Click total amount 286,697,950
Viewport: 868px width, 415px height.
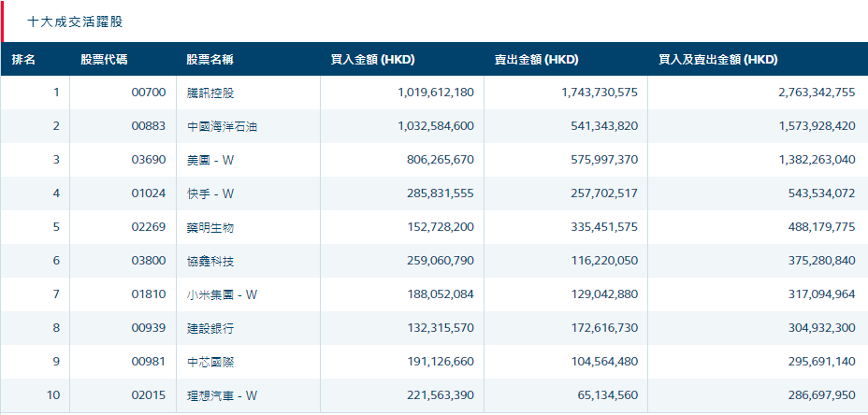tap(821, 395)
